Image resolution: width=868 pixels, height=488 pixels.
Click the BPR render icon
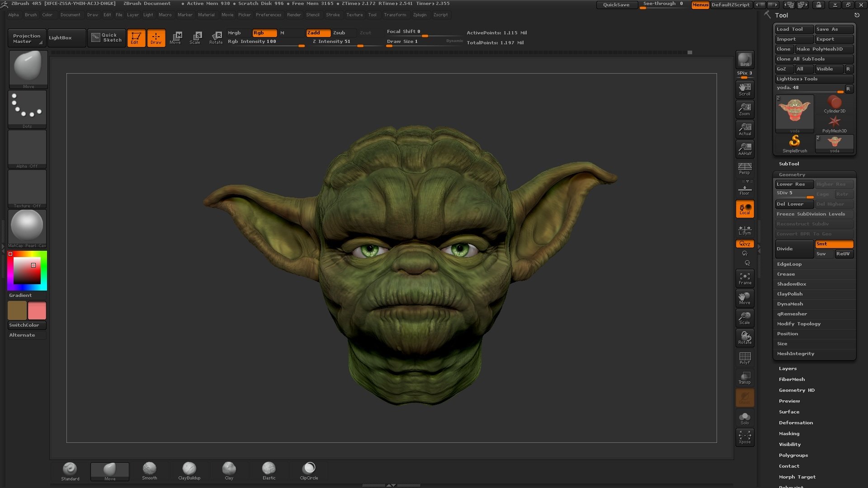click(745, 60)
